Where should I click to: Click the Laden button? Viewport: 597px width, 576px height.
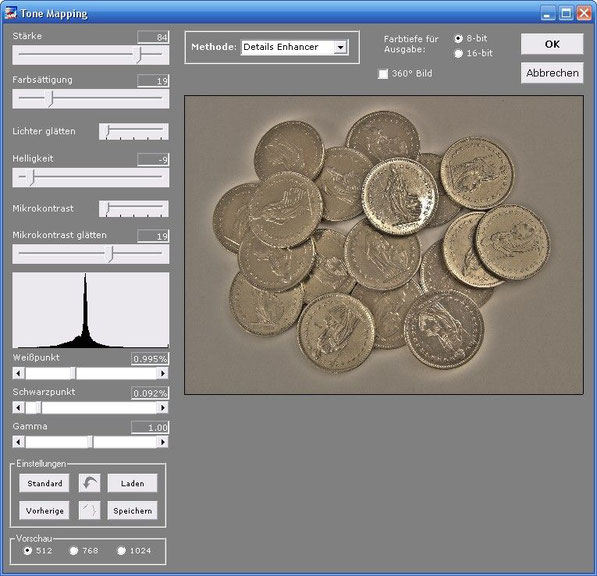point(132,483)
